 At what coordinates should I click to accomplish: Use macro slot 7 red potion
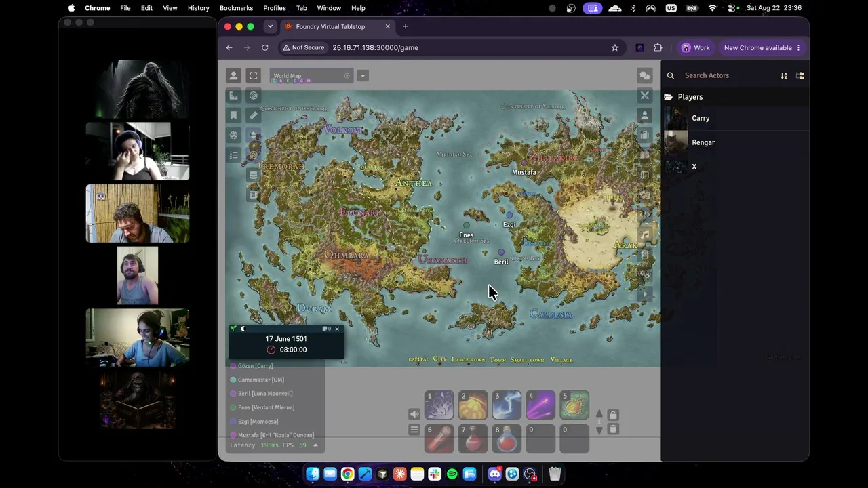[473, 439]
